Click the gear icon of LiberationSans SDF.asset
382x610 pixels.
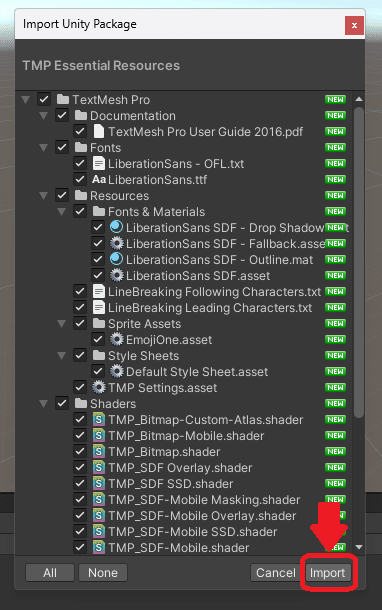pos(117,275)
